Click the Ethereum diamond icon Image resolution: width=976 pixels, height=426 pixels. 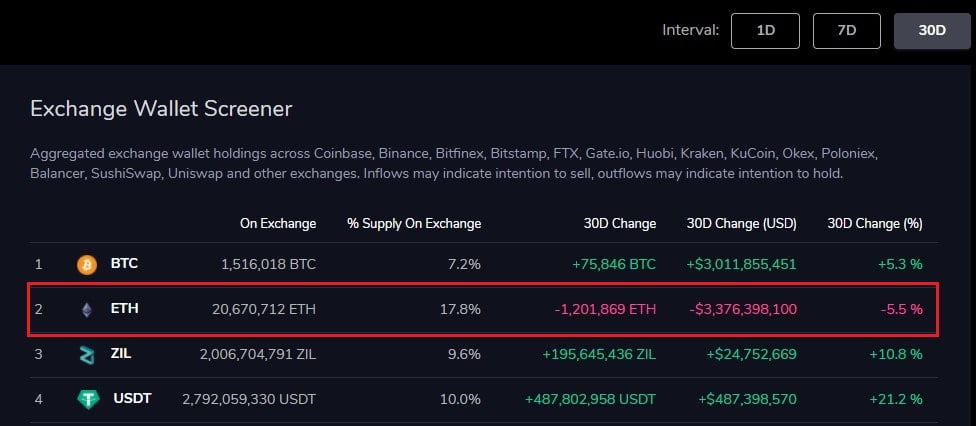pyautogui.click(x=87, y=310)
